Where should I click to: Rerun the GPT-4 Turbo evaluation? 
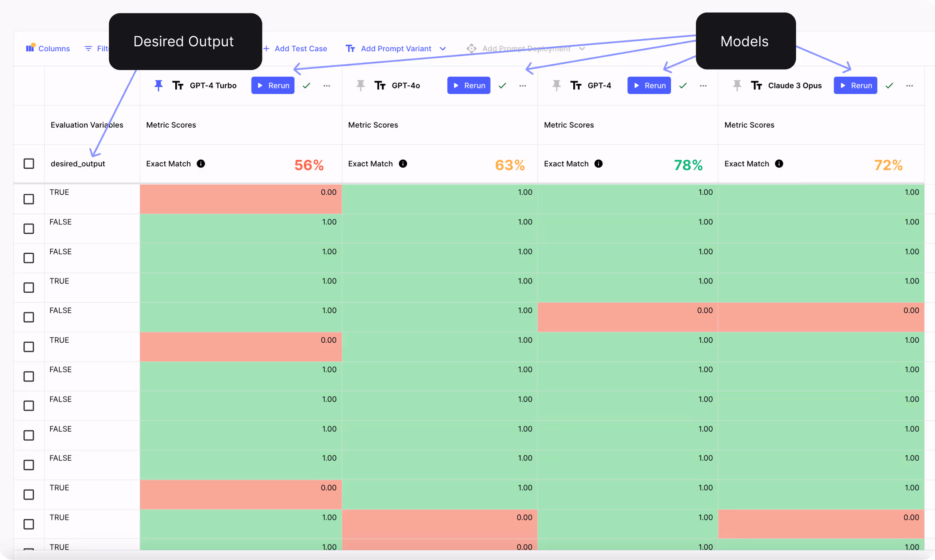[x=273, y=85]
